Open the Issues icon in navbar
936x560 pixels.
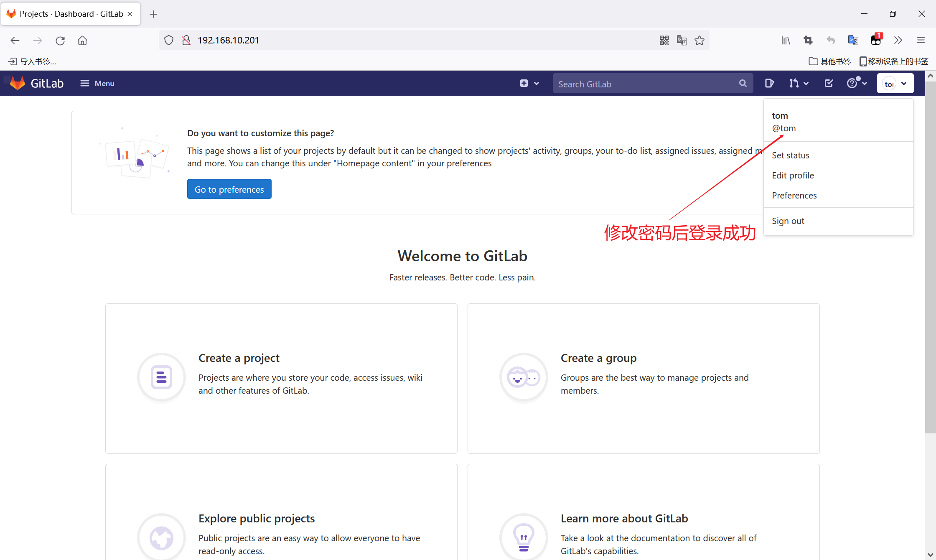769,83
